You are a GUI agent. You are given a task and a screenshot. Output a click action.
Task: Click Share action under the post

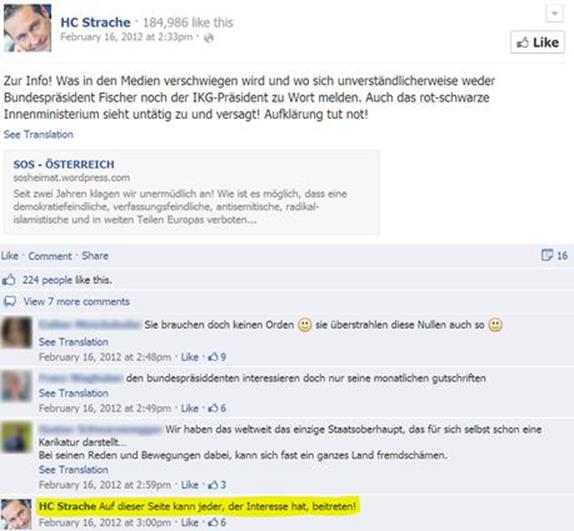[x=95, y=255]
